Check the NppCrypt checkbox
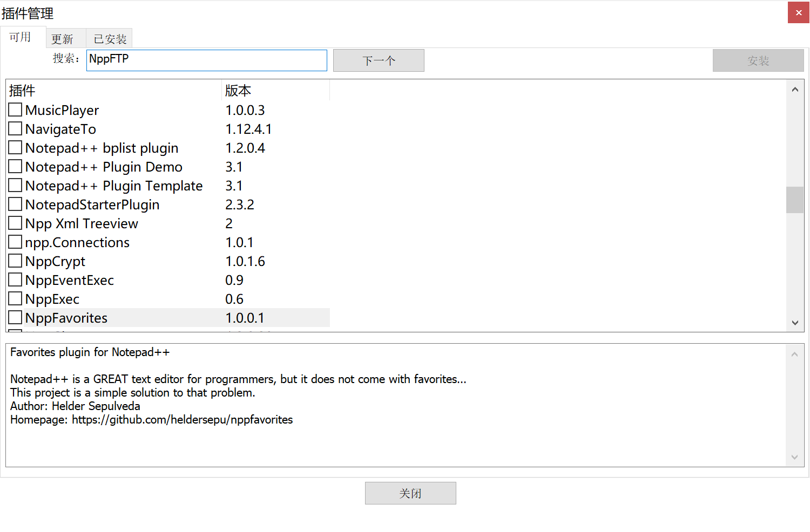Image resolution: width=810 pixels, height=532 pixels. [15, 261]
